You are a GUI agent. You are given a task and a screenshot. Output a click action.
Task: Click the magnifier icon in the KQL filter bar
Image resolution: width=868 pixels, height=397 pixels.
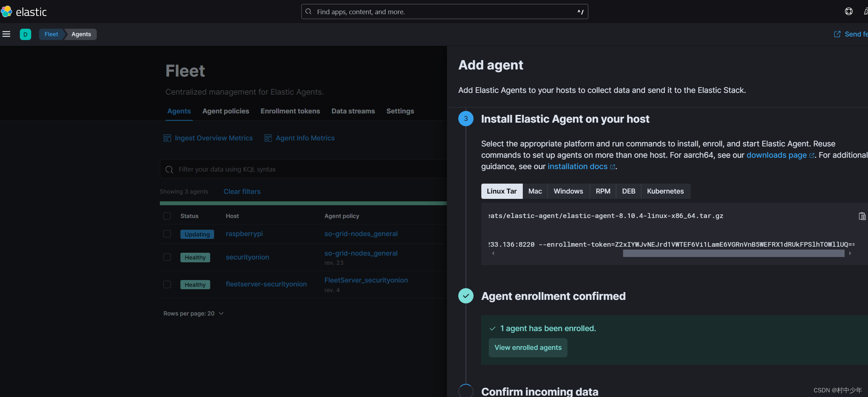pyautogui.click(x=169, y=169)
